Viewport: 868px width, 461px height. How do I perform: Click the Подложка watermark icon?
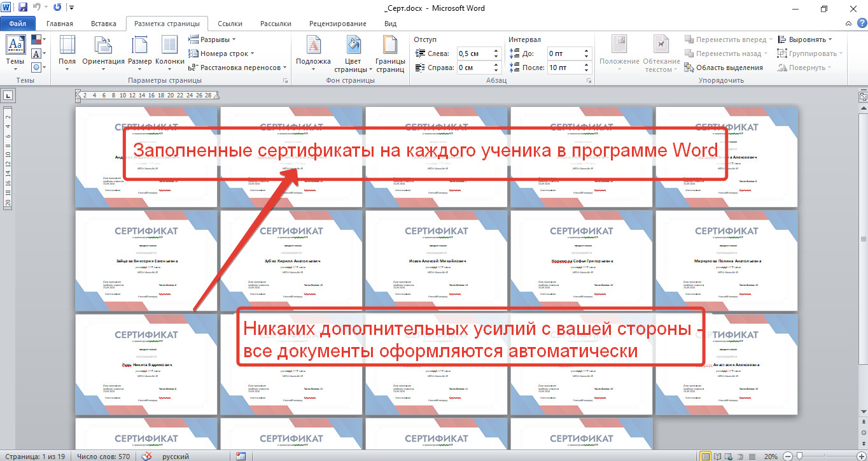(313, 52)
